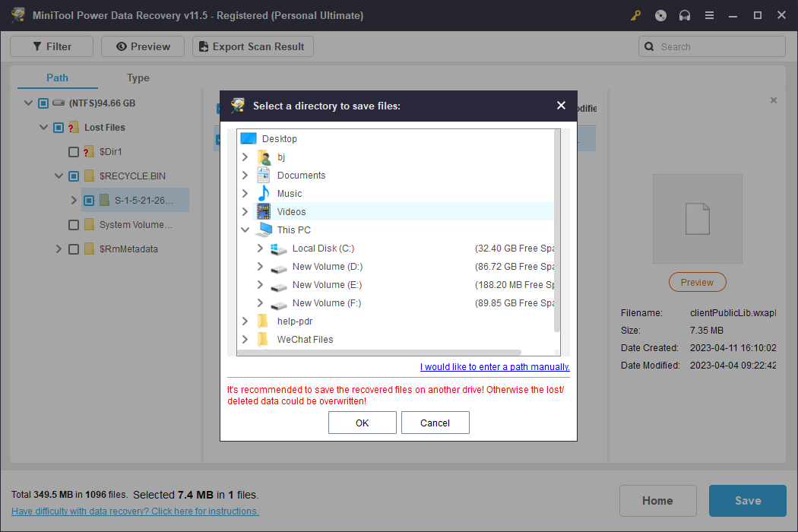798x532 pixels.
Task: Click the Lost Files question-mark folder icon
Action: [x=73, y=127]
